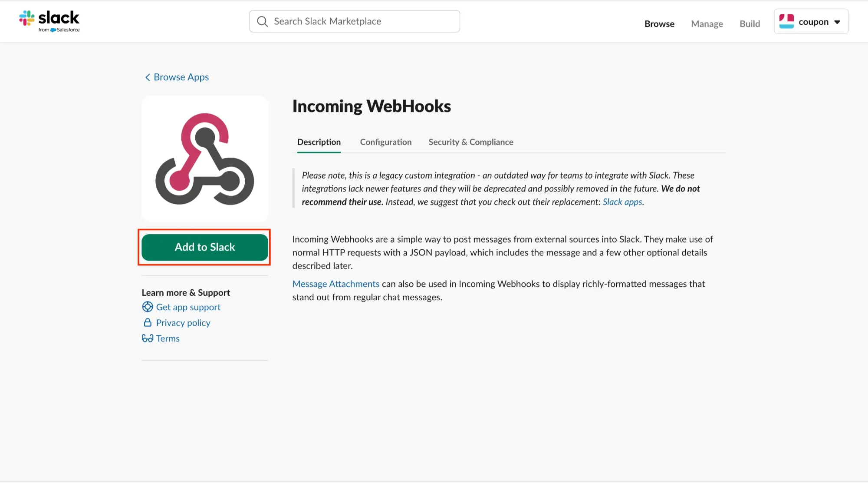Screen dimensions: 868x490
Task: Expand the coupon workspace dropdown arrow
Action: (837, 22)
